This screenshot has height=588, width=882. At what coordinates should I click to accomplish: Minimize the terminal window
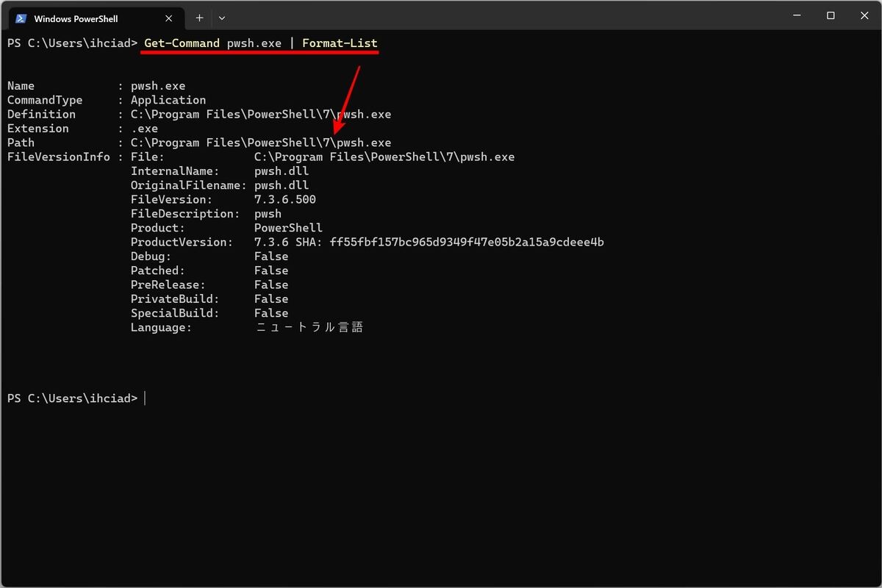point(798,15)
